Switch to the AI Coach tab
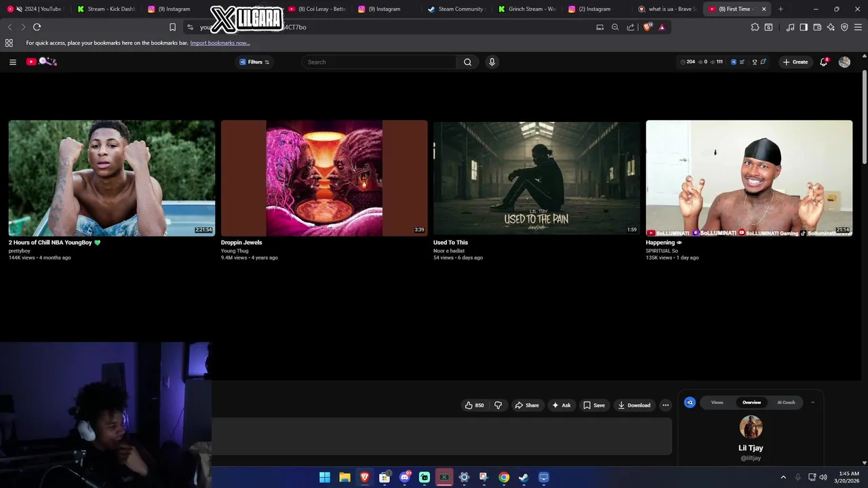868x488 pixels. tap(786, 403)
